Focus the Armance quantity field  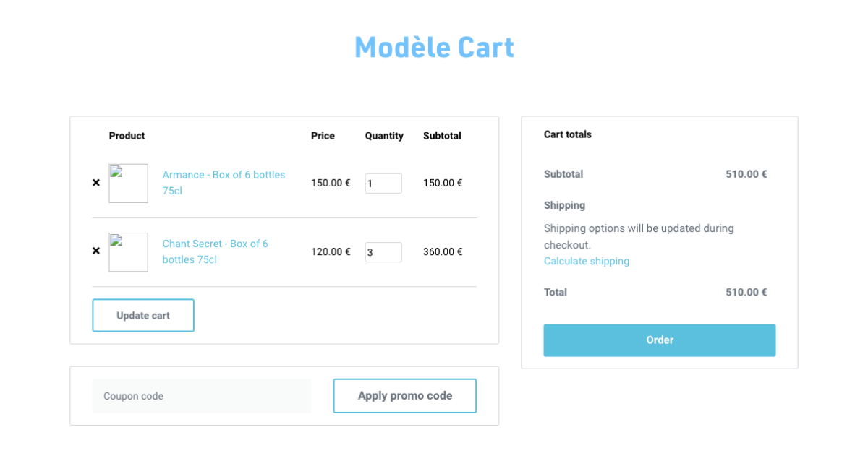point(383,184)
